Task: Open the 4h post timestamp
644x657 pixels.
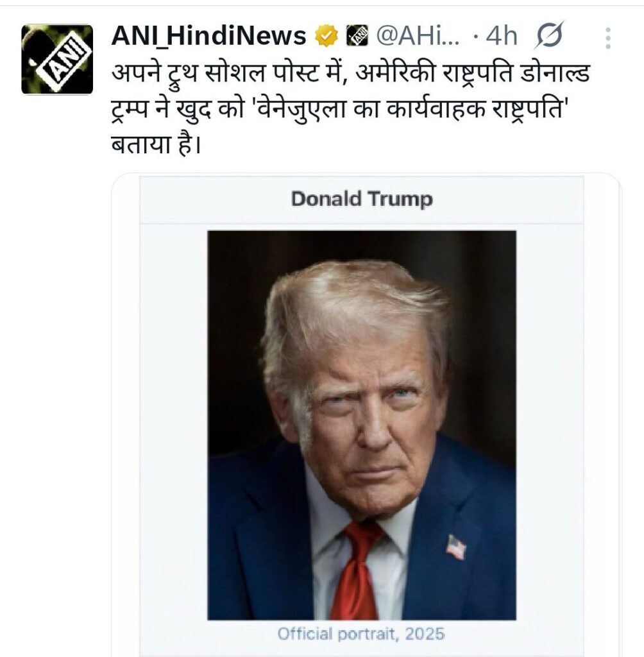Action: pyautogui.click(x=502, y=36)
